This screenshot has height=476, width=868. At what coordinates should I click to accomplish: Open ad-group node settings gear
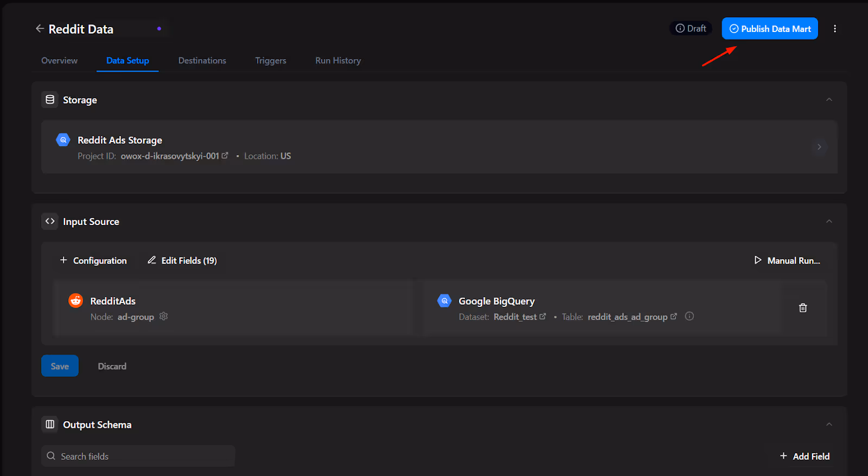[164, 316]
